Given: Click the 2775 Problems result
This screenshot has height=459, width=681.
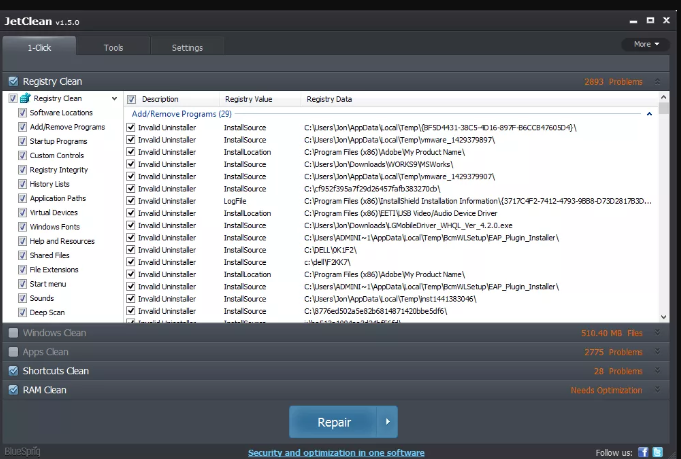Looking at the screenshot, I should click(613, 352).
